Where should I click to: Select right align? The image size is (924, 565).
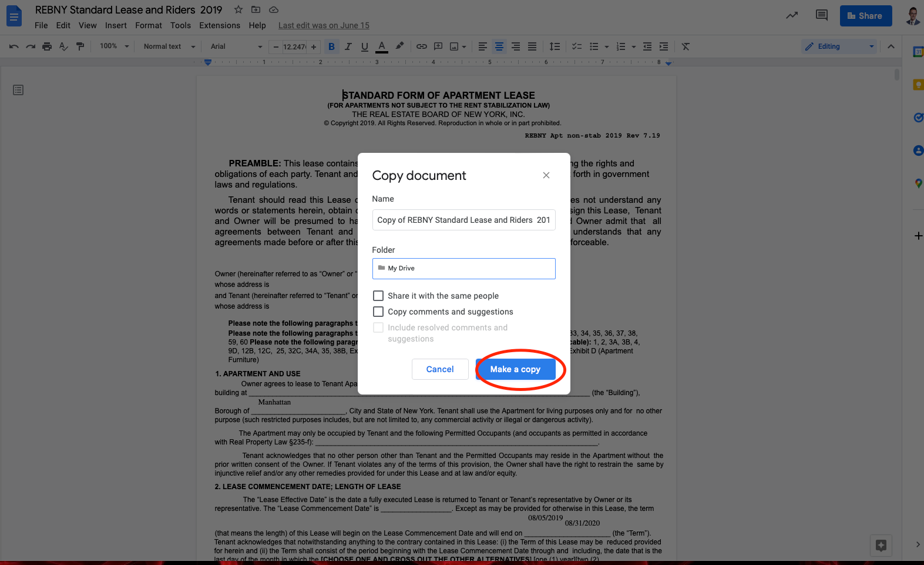coord(516,46)
